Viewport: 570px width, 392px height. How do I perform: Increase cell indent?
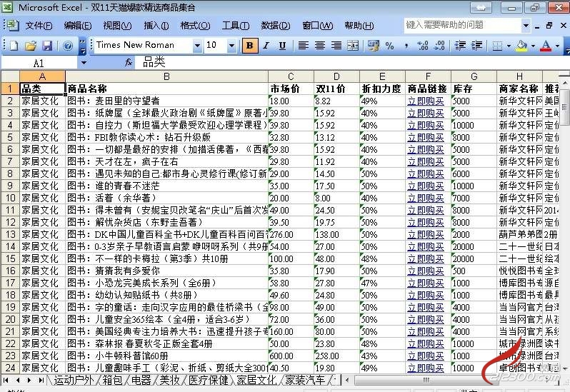(476, 46)
